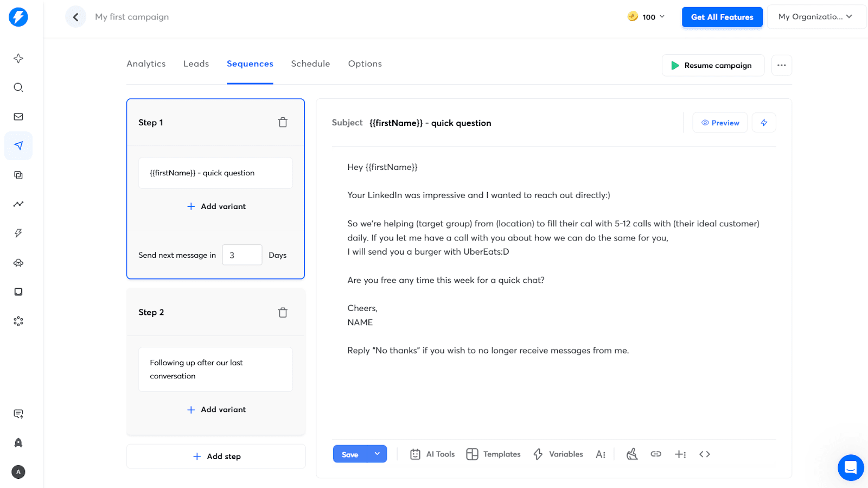Viewport: 868px width, 488px height.
Task: Open the My Organization dropdown
Action: tap(815, 17)
